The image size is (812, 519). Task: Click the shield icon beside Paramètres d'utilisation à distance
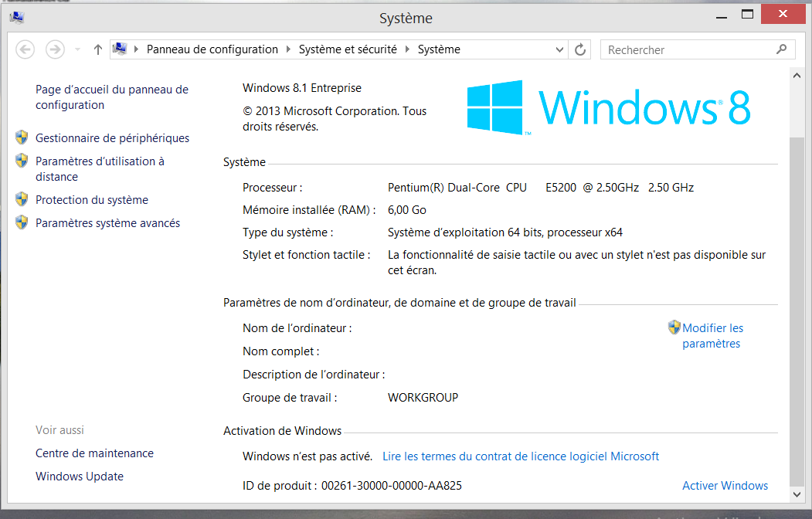(21, 161)
